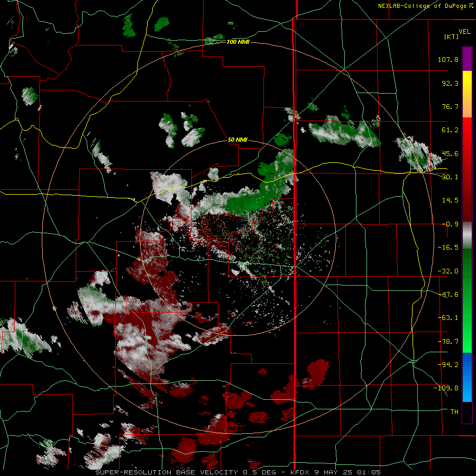Click the purple top segment of color bar

(467, 59)
